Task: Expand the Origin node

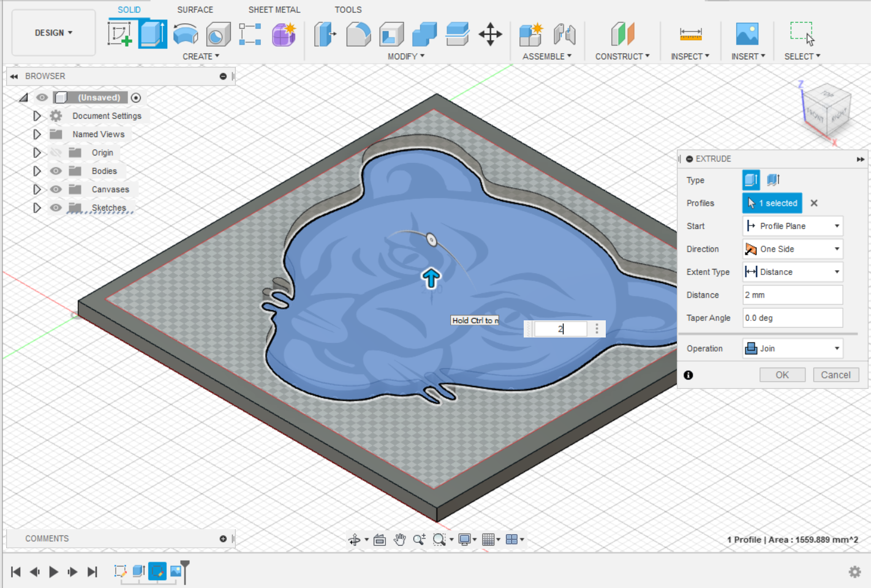Action: coord(37,153)
